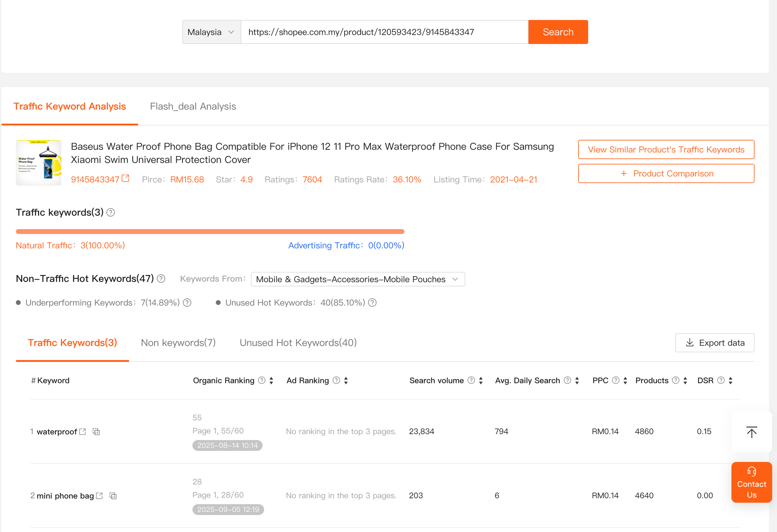Sort by Products column
The image size is (777, 532).
click(x=685, y=381)
